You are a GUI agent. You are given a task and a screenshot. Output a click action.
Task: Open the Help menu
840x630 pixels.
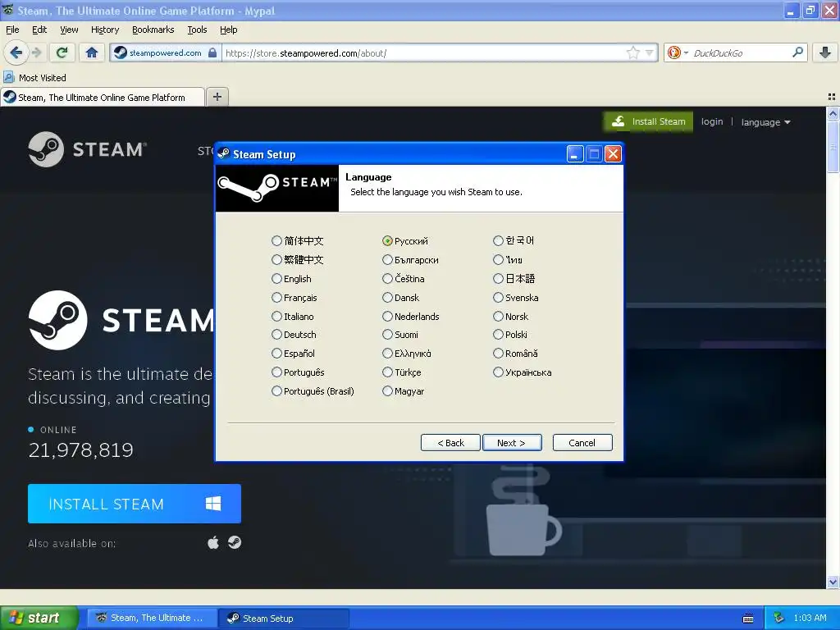228,30
